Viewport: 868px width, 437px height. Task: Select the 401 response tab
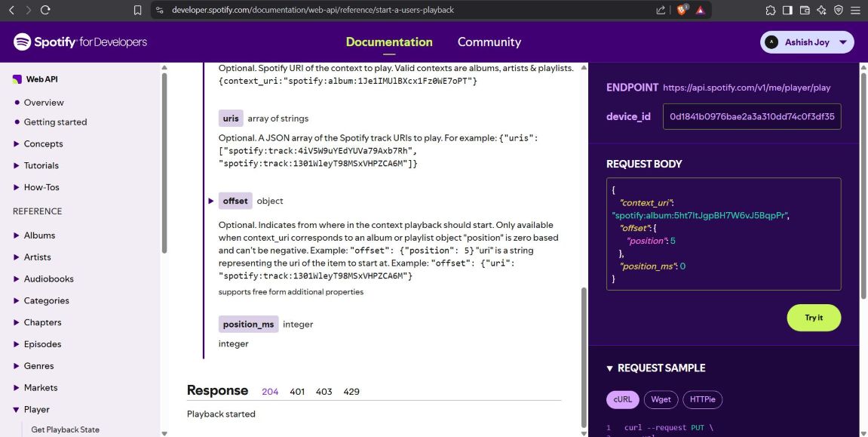[x=297, y=392]
